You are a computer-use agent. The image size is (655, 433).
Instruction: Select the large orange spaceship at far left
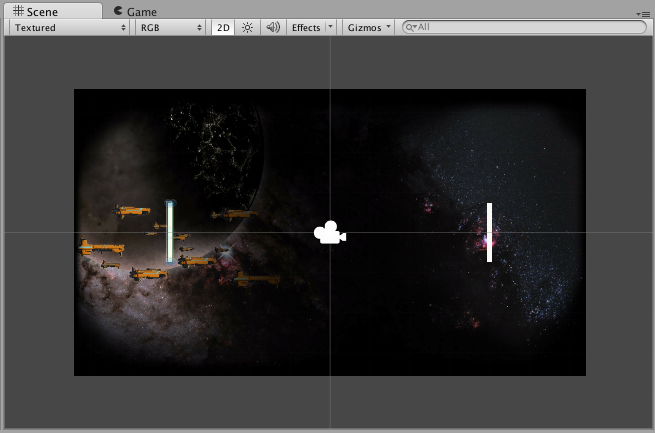pos(101,248)
